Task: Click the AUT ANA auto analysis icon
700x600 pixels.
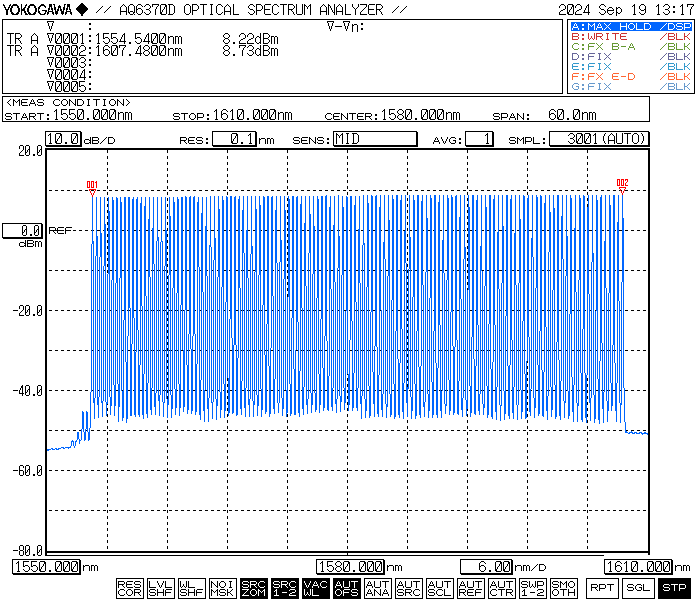Action: coord(377,588)
